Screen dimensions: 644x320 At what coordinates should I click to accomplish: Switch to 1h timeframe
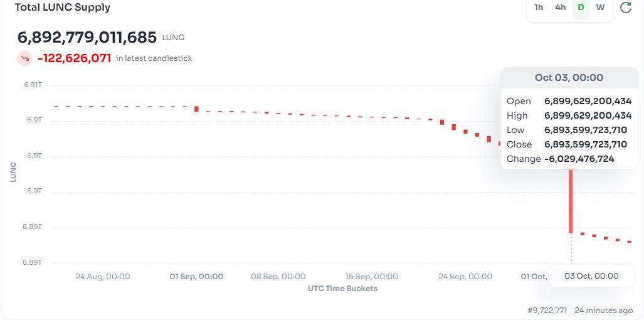(539, 8)
